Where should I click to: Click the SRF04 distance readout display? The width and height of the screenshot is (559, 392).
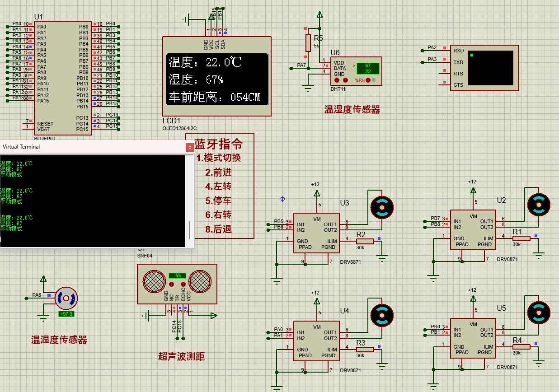(178, 275)
